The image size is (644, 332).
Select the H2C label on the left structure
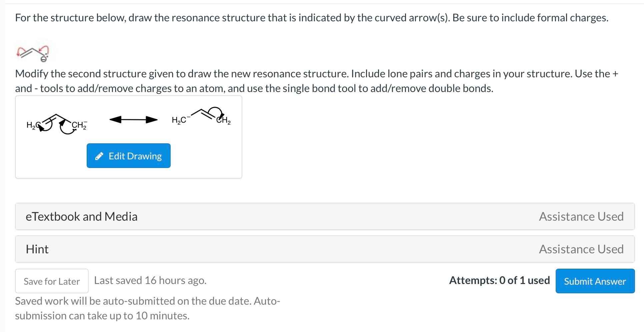click(32, 125)
